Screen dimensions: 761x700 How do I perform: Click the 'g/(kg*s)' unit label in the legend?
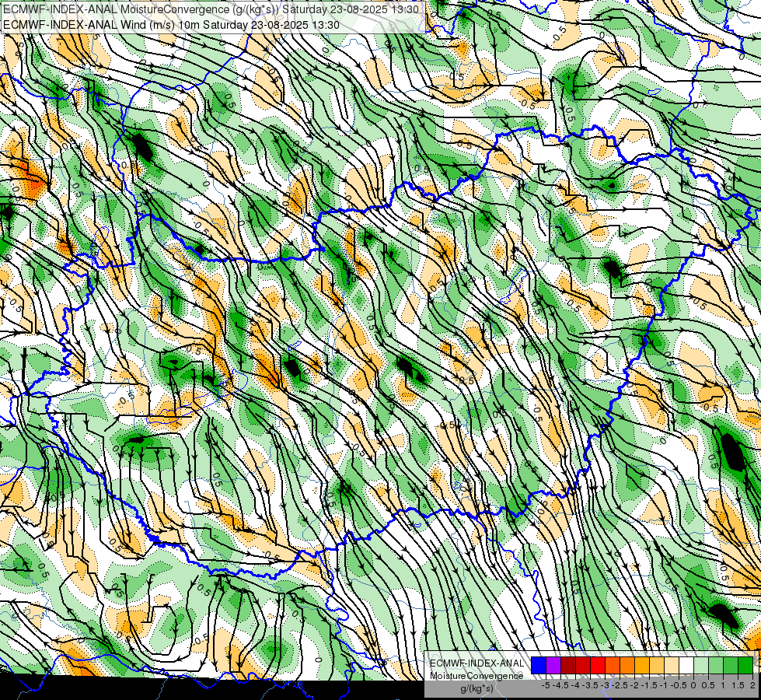click(x=476, y=688)
